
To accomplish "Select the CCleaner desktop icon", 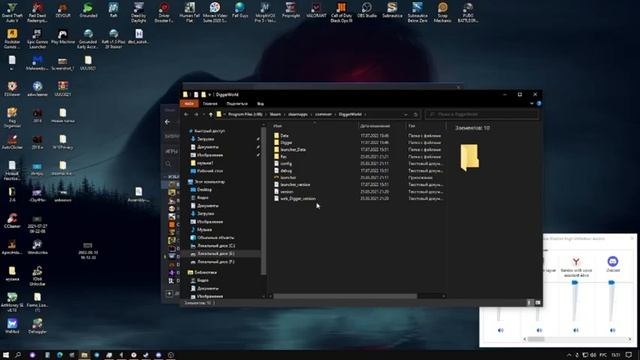I will (12, 220).
